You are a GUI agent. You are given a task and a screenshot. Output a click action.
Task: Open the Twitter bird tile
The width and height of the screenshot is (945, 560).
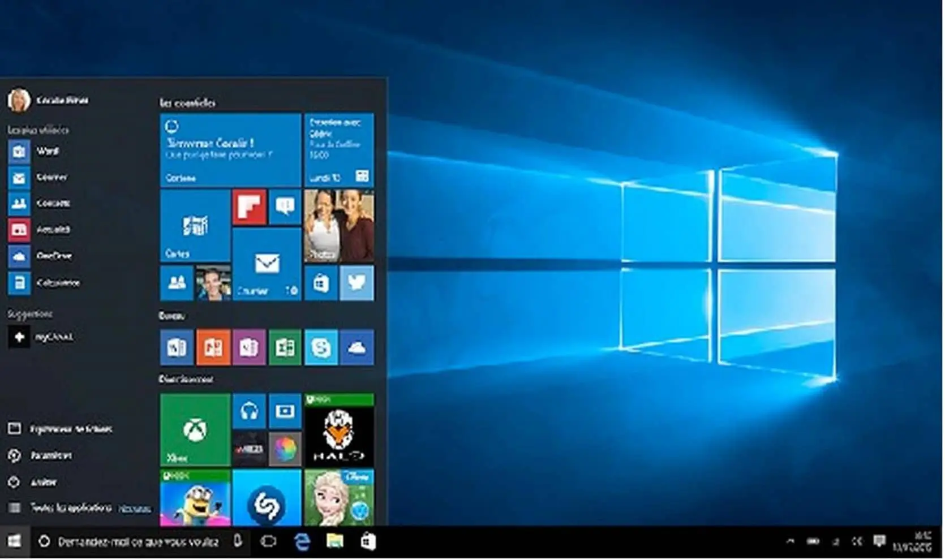[356, 282]
